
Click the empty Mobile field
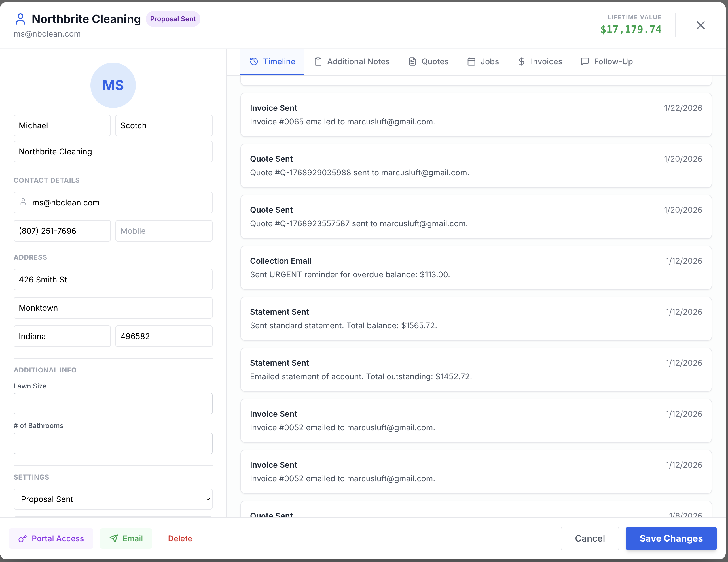pyautogui.click(x=164, y=231)
